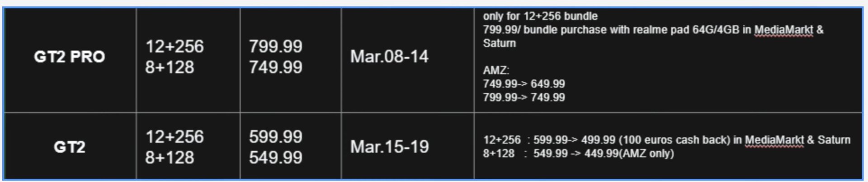Select the 549.99 price in GT2 row

click(x=275, y=158)
